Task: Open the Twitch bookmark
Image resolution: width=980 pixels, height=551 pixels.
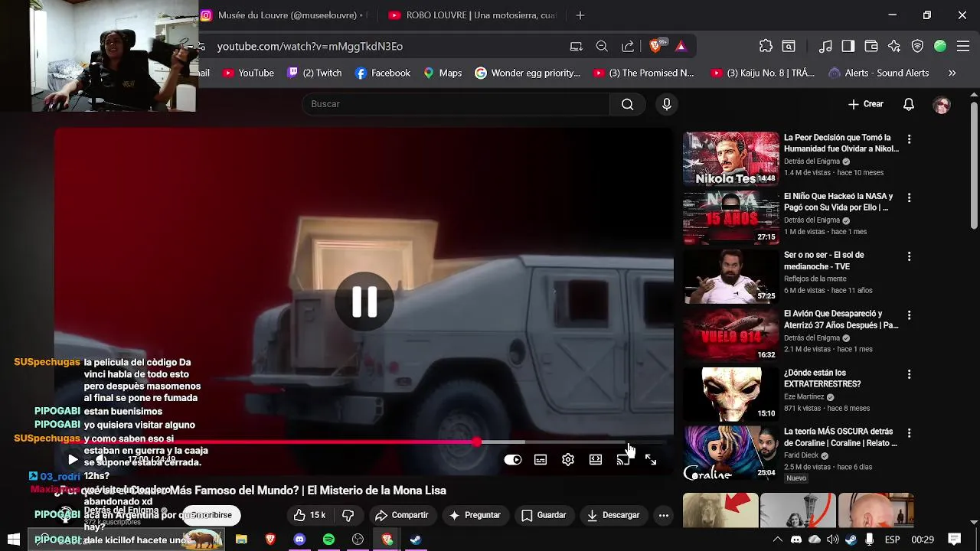Action: click(315, 73)
